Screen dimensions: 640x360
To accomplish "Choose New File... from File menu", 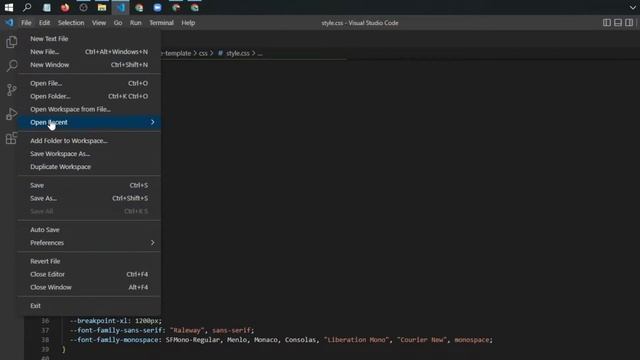I will pyautogui.click(x=89, y=52).
